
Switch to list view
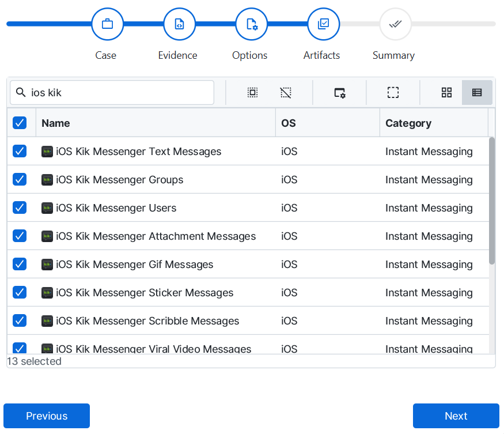[x=477, y=93]
